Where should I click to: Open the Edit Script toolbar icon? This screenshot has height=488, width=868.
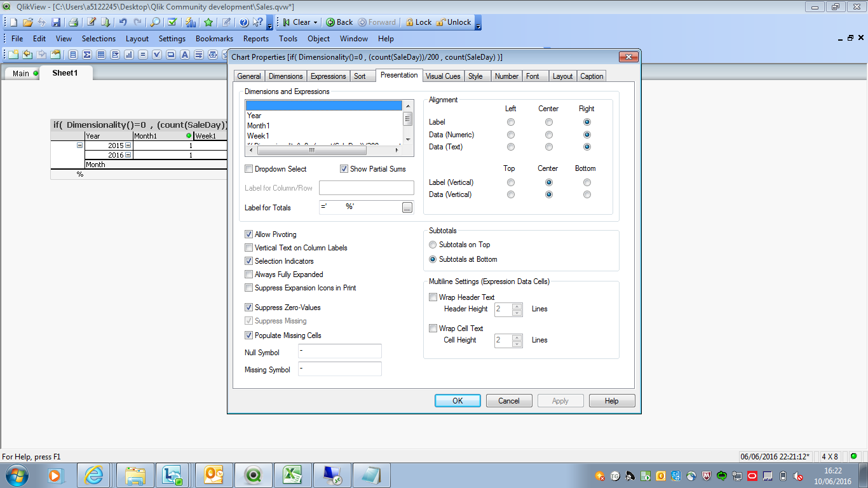coord(92,22)
